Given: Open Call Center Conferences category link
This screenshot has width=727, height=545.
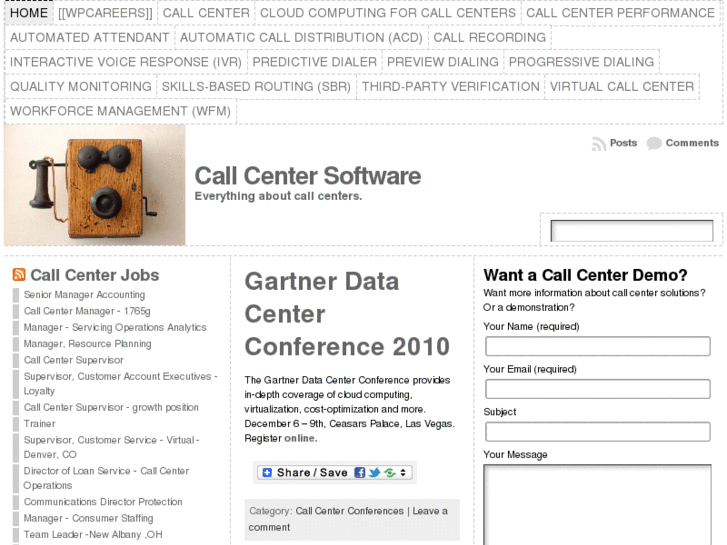Looking at the screenshot, I should pyautogui.click(x=350, y=511).
